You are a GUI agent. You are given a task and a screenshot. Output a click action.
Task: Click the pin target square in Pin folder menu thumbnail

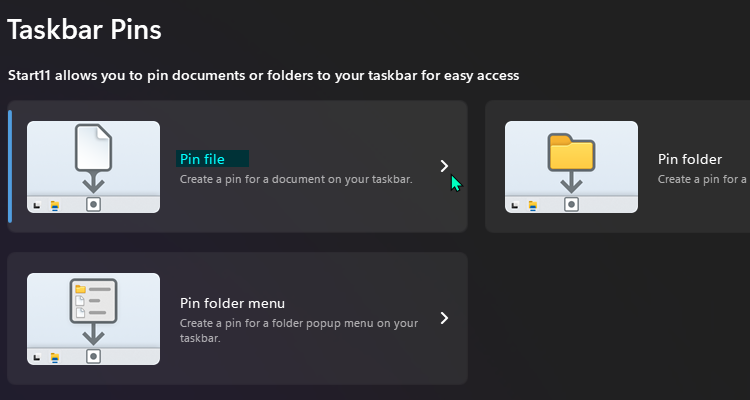point(93,356)
